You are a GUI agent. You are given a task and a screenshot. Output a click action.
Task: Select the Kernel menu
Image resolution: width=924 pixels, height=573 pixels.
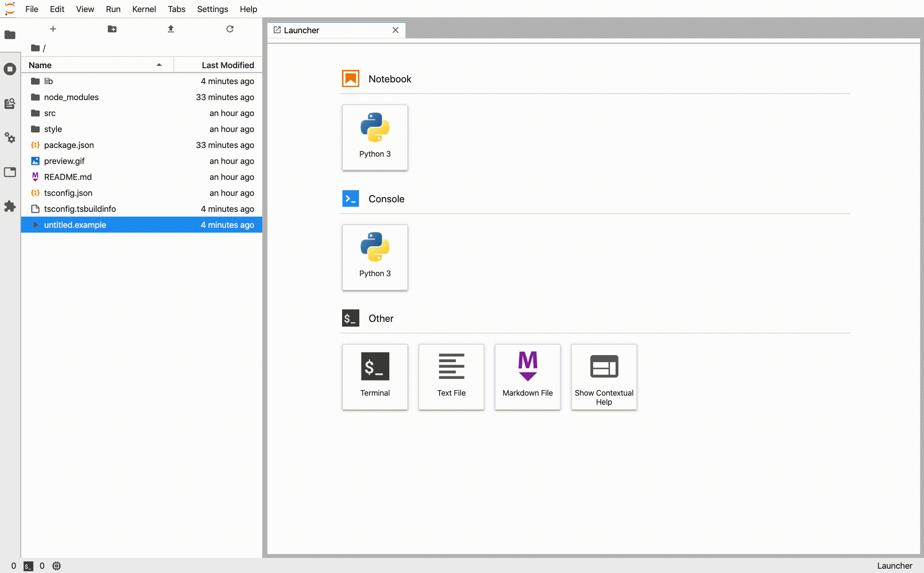[144, 9]
